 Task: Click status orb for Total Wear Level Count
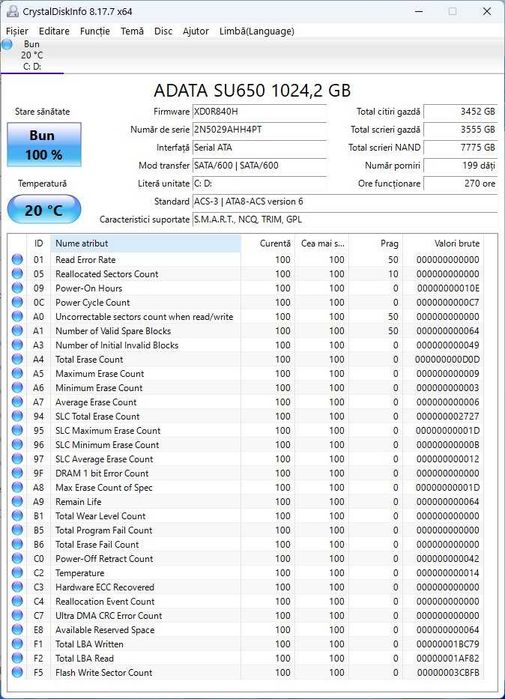[17, 516]
